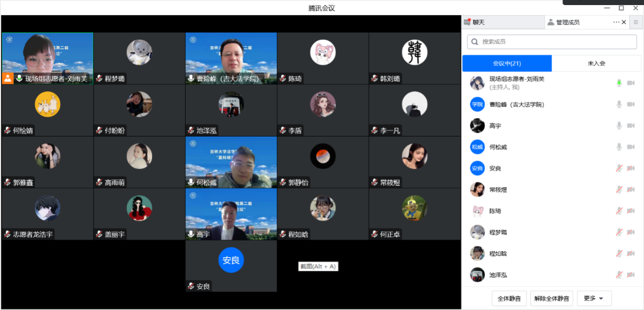The image size is (644, 310).
Task: Expand the three-dot options on 管理成员 tab
Action: tap(616, 22)
